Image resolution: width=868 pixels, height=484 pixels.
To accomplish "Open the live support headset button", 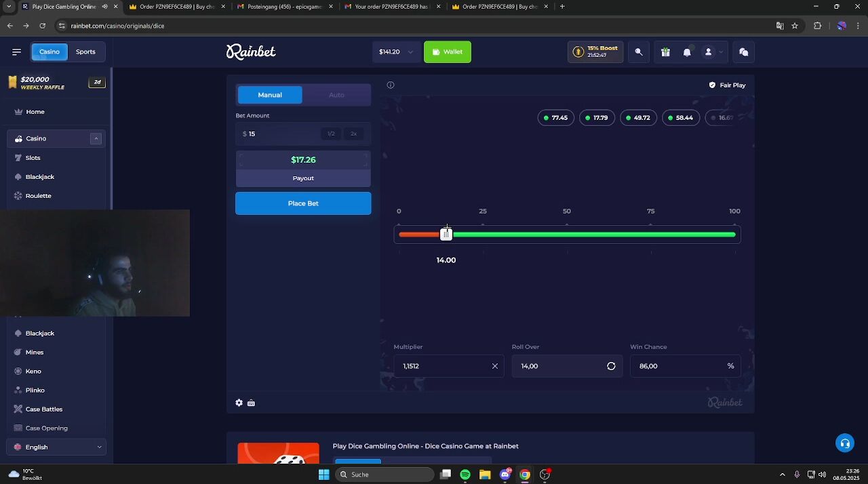I will pyautogui.click(x=845, y=444).
